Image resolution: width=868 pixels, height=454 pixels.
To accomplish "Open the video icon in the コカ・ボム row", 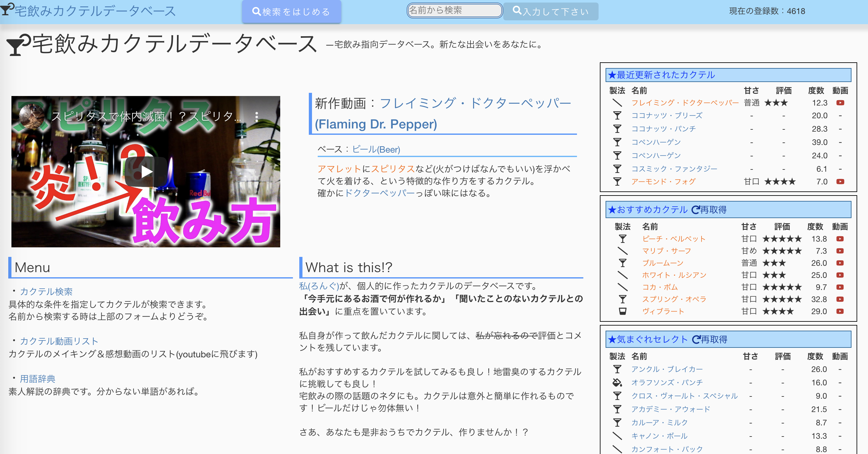I will (x=840, y=287).
